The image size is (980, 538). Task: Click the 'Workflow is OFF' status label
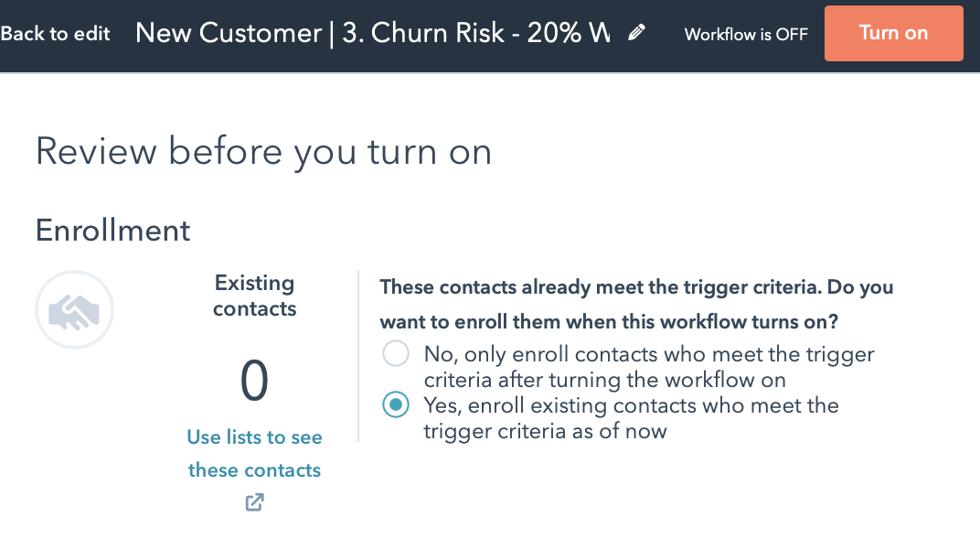(x=746, y=35)
